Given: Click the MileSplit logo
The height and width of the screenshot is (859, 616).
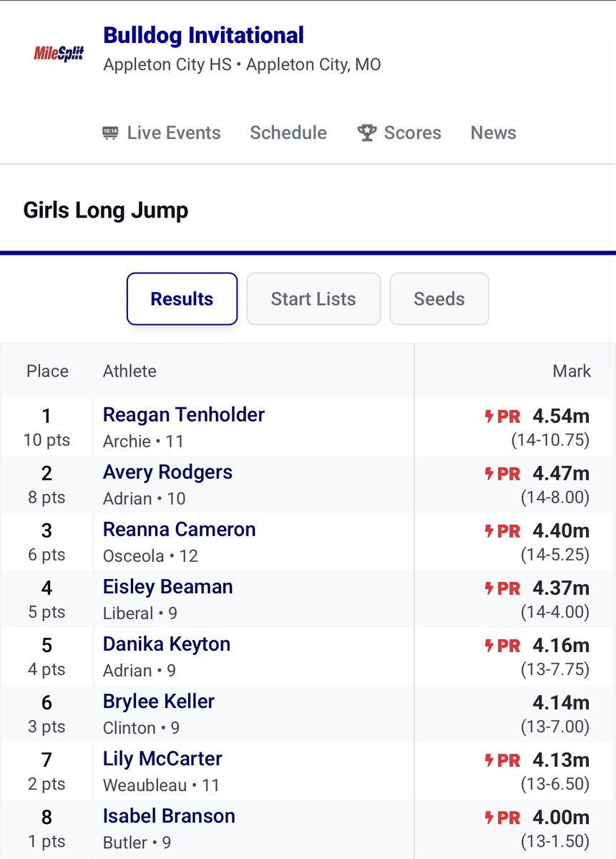Looking at the screenshot, I should 59,52.
